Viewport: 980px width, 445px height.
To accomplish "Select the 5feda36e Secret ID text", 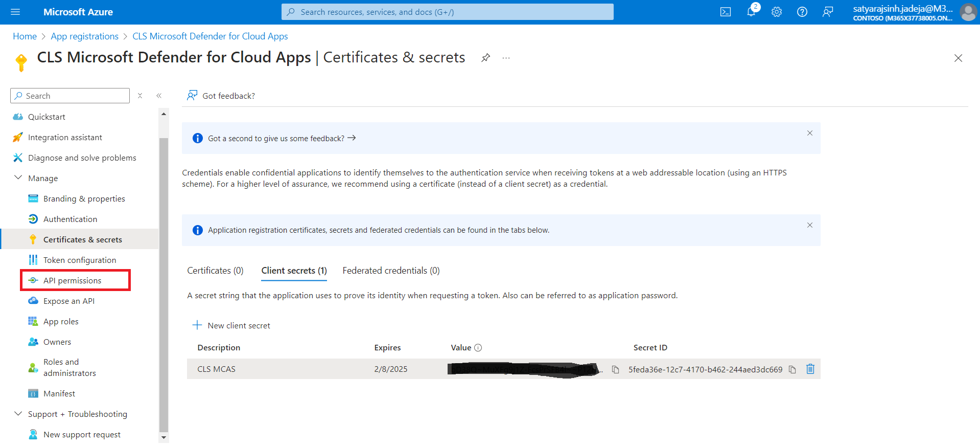I will 705,369.
